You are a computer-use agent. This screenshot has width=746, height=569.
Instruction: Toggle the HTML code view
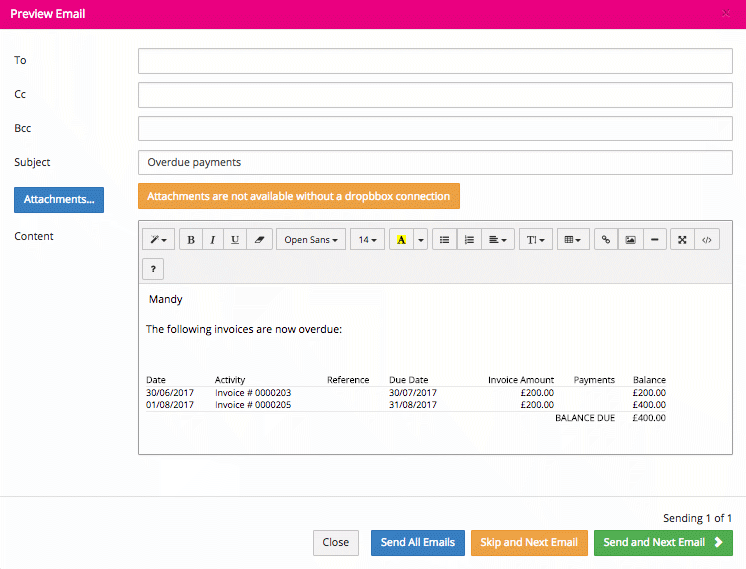coord(707,240)
